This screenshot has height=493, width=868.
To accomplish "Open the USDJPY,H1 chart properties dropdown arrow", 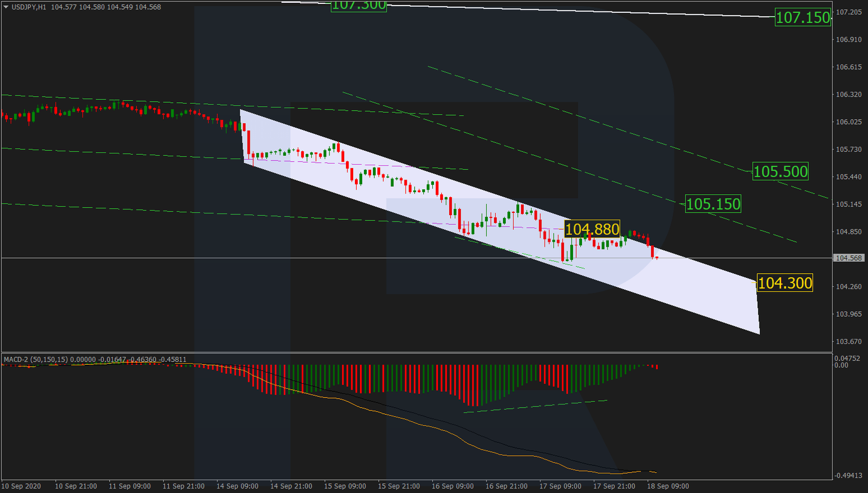I will [x=5, y=7].
